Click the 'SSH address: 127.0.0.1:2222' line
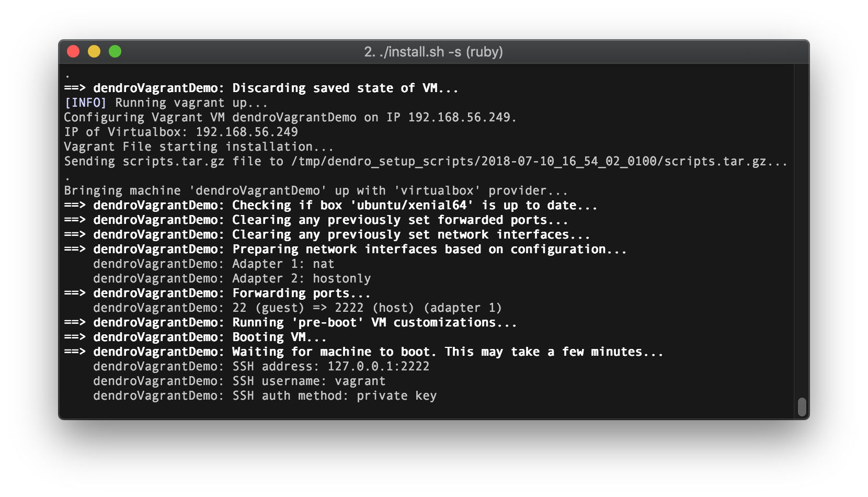The image size is (868, 497). (261, 367)
